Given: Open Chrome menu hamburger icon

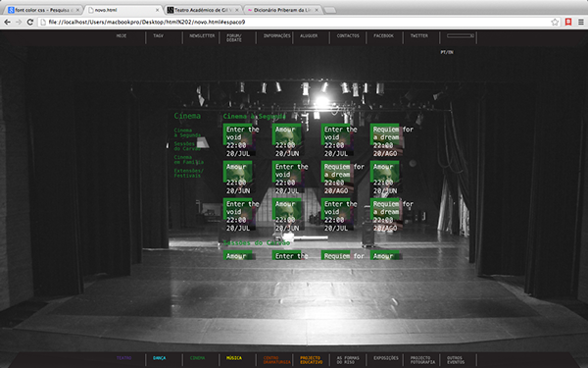Looking at the screenshot, I should pos(580,23).
